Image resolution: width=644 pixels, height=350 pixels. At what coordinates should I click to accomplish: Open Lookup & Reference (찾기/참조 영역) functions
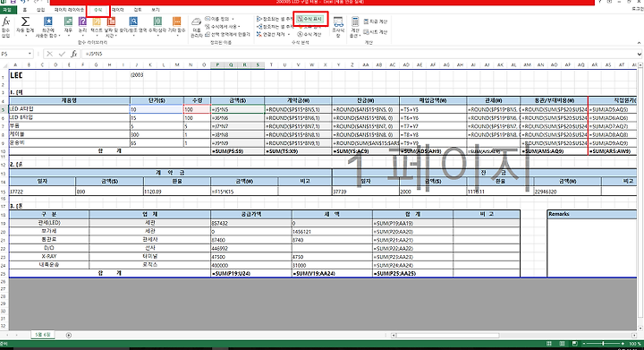pyautogui.click(x=133, y=27)
